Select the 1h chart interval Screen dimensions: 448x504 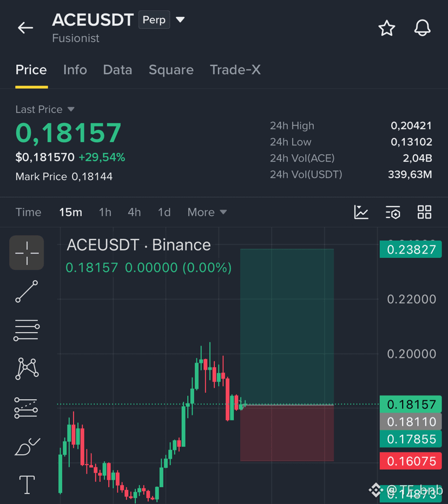click(105, 212)
